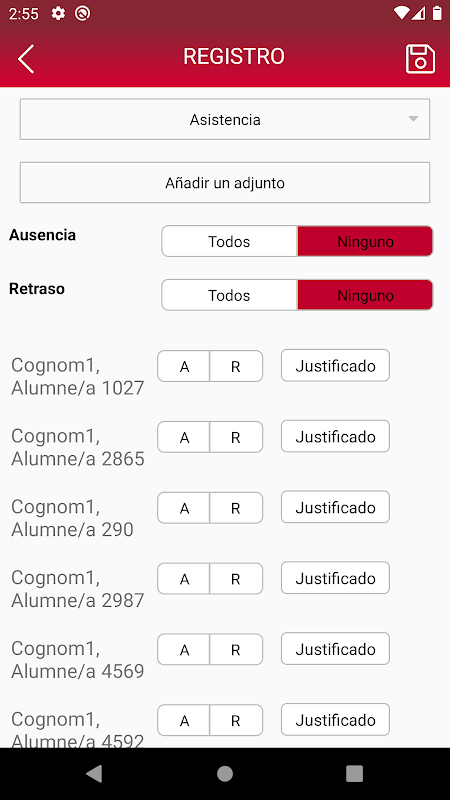
Task: Select Ninguno for Retraso
Action: (365, 295)
